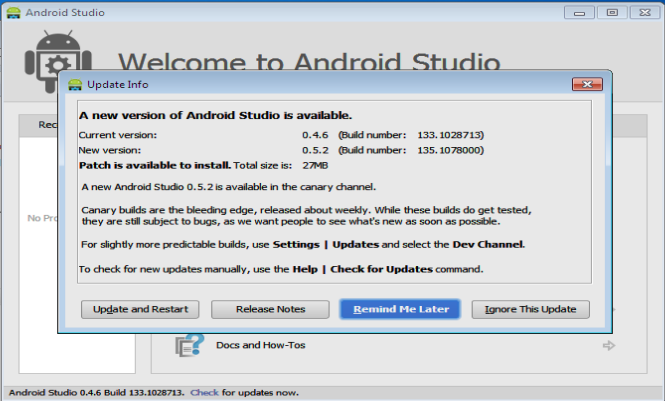
Task: Click the build number 133.1028713 in dialog
Action: [450, 135]
